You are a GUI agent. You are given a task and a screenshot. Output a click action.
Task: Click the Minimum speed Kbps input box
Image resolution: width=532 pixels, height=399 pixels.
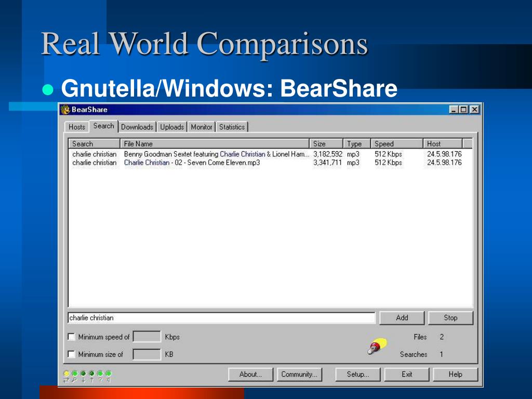[x=147, y=337]
